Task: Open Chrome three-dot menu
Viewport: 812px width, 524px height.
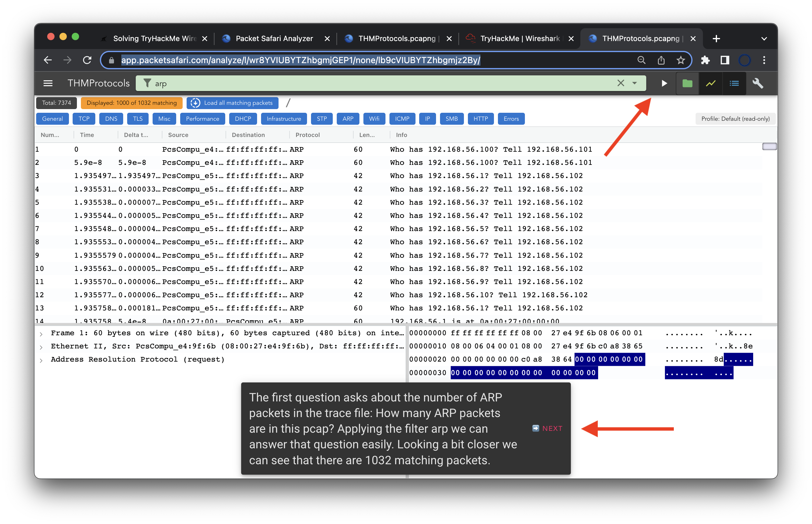Action: click(x=764, y=60)
